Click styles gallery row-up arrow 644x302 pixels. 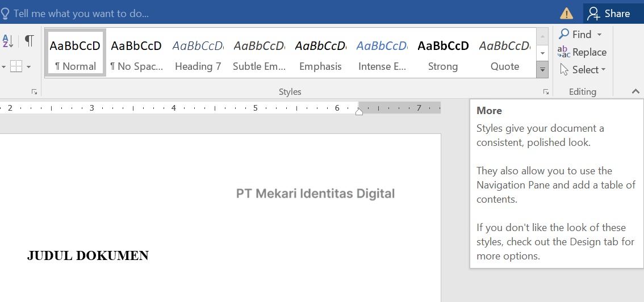pyautogui.click(x=542, y=36)
